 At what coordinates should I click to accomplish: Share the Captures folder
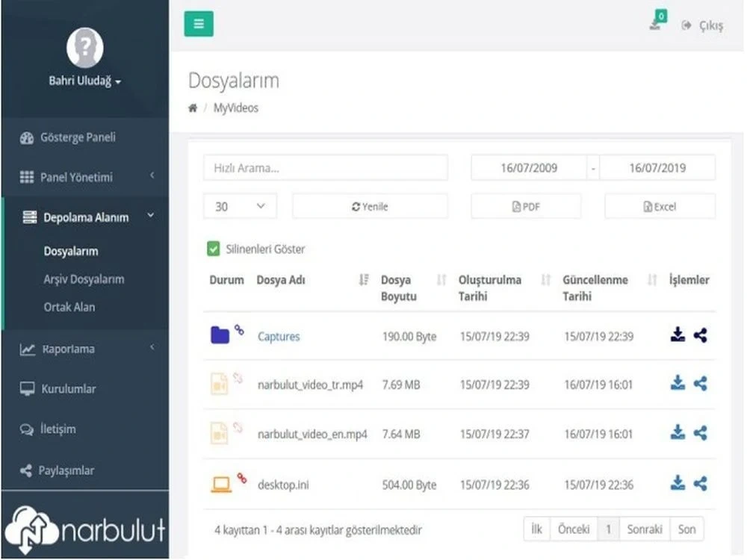pos(700,335)
